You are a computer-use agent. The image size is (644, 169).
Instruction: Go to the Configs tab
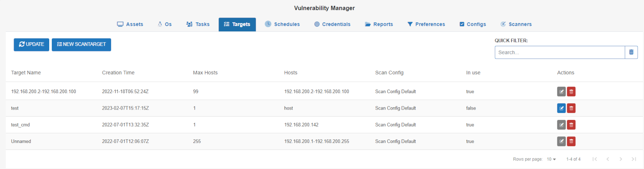[x=473, y=24]
